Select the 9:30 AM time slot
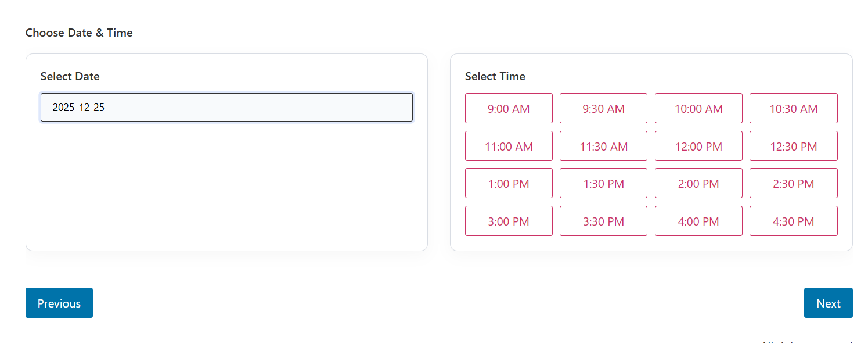The height and width of the screenshot is (343, 868). pyautogui.click(x=603, y=108)
